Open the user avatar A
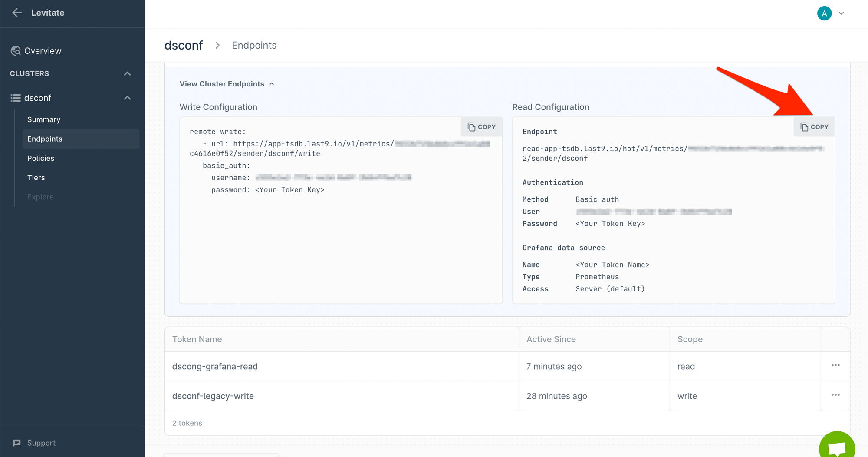Image resolution: width=868 pixels, height=457 pixels. pos(824,13)
